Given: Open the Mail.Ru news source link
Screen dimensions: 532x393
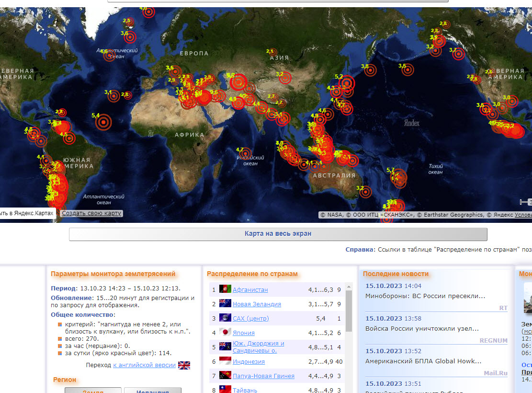Looking at the screenshot, I should (495, 373).
